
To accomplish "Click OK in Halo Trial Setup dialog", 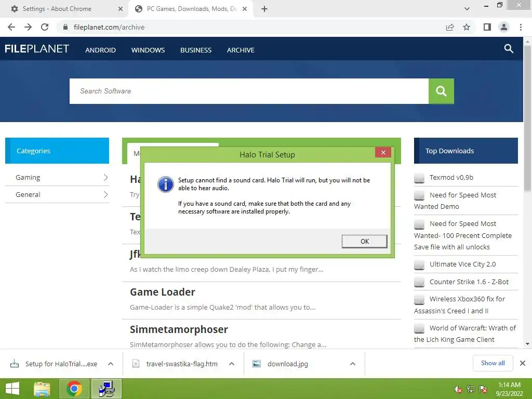I will tap(364, 241).
